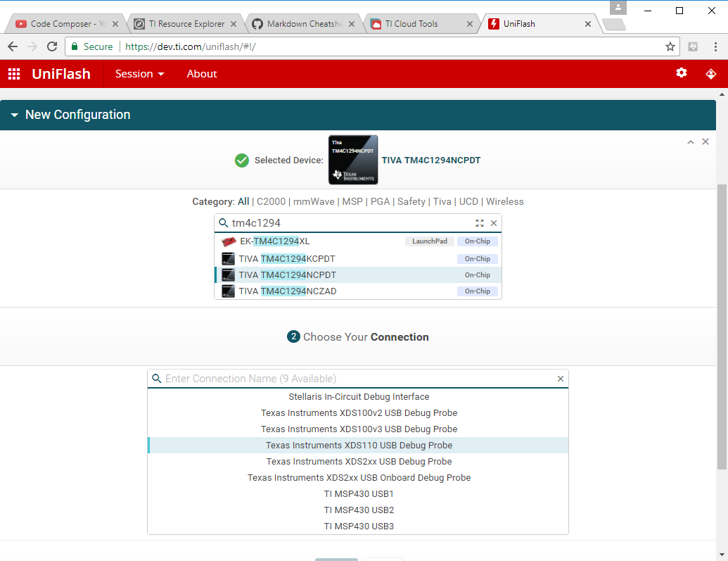Close the TI Cloud Tools tab
The width and height of the screenshot is (728, 561).
470,24
